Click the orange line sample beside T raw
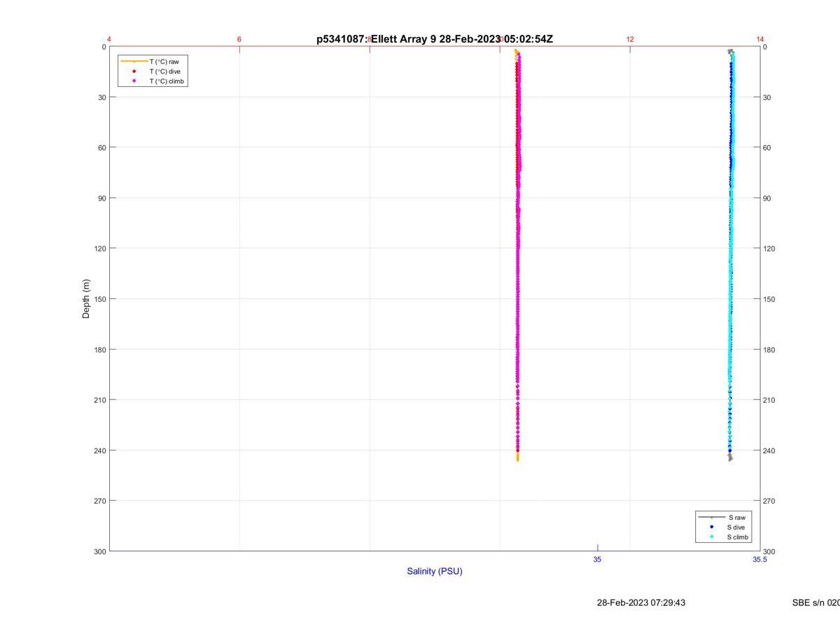The image size is (840, 620). click(134, 62)
